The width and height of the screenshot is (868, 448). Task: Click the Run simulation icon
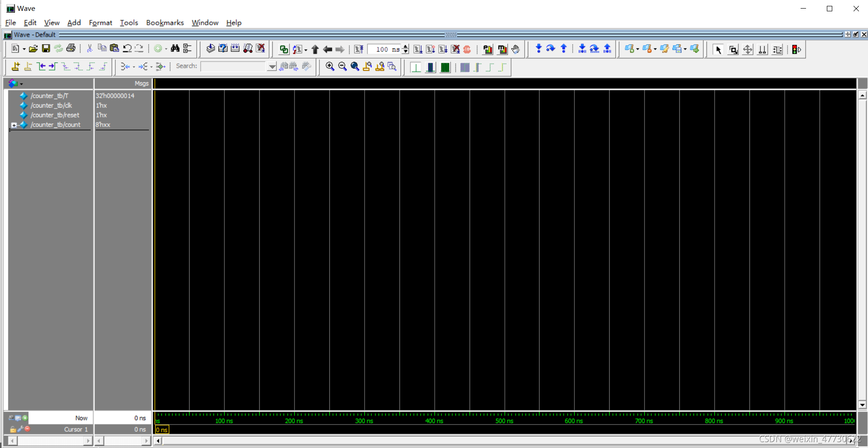[418, 49]
